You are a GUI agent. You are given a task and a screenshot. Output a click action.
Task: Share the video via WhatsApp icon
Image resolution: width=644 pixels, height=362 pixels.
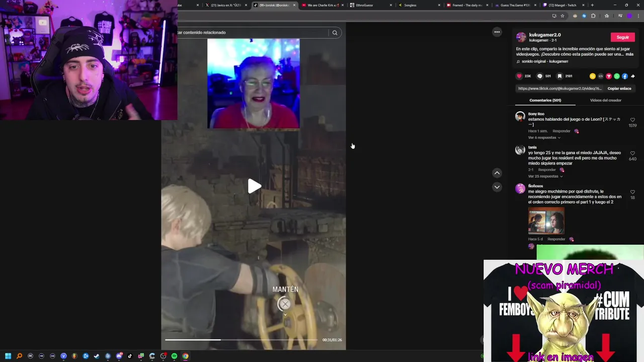pos(616,76)
